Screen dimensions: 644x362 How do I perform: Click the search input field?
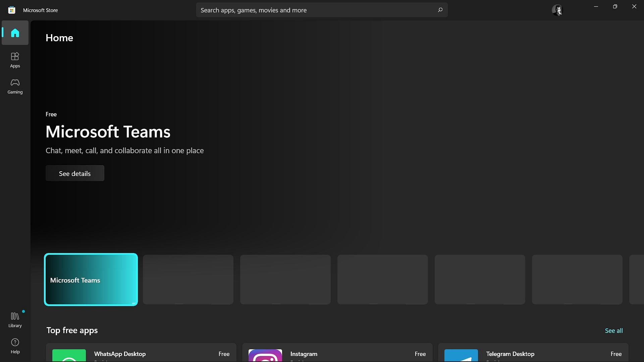(x=322, y=10)
